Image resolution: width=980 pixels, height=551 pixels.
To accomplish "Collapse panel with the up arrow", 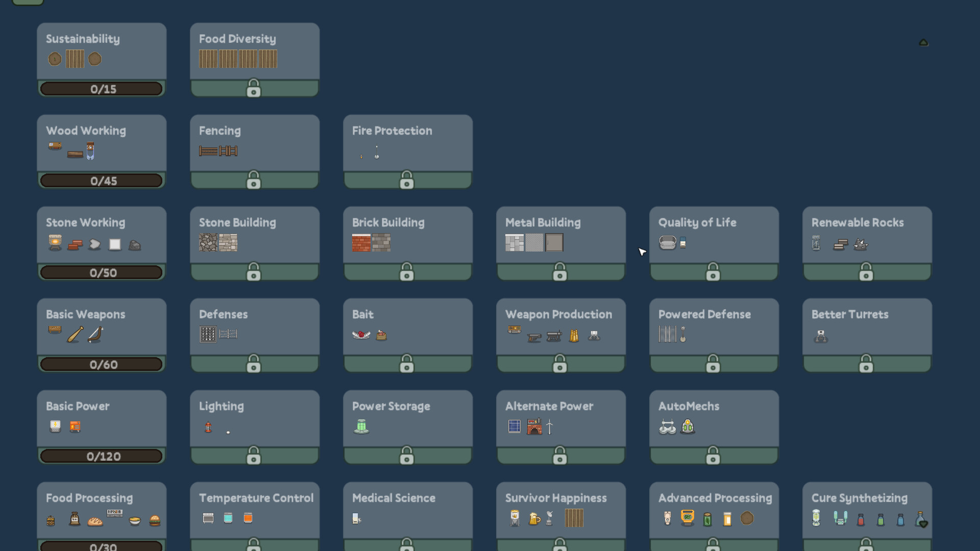I will click(x=923, y=42).
